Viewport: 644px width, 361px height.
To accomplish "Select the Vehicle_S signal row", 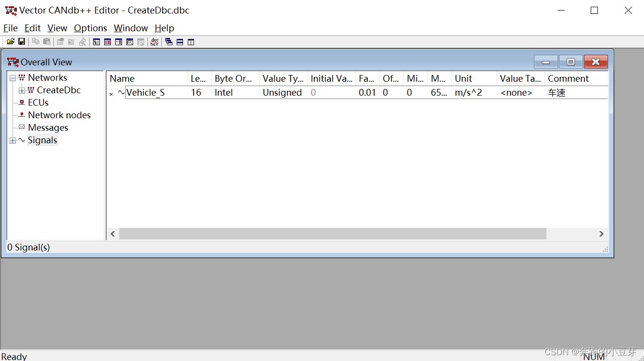I will [358, 92].
